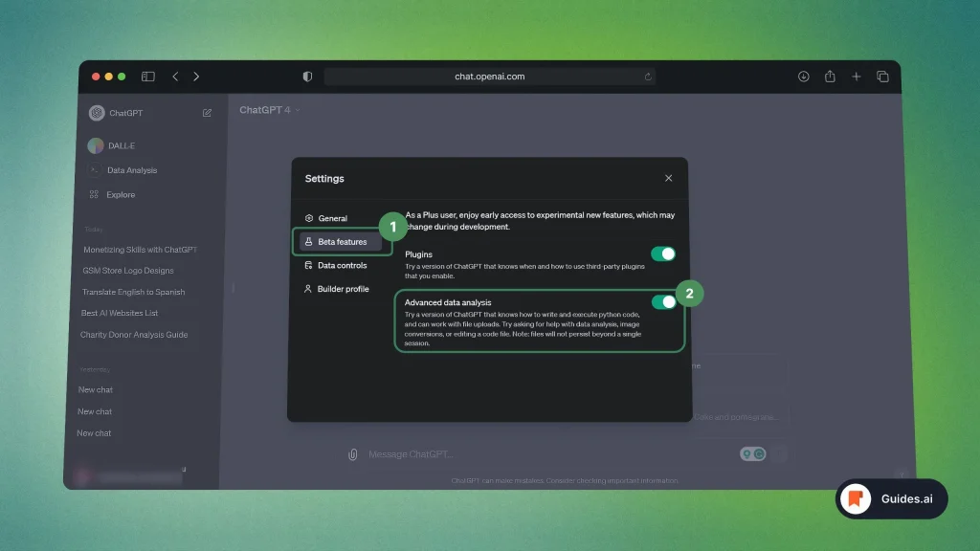Go forward with the browser forward arrow
Image resolution: width=980 pixels, height=551 pixels.
(196, 77)
